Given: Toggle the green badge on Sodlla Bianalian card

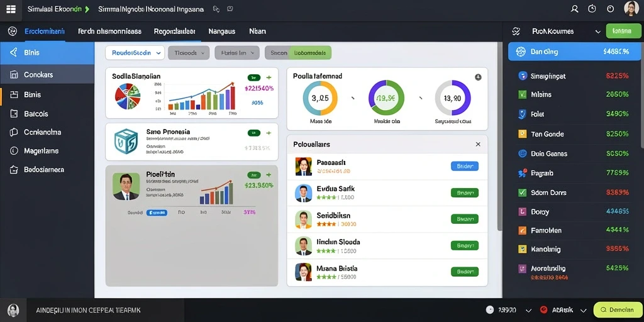Looking at the screenshot, I should 254,77.
